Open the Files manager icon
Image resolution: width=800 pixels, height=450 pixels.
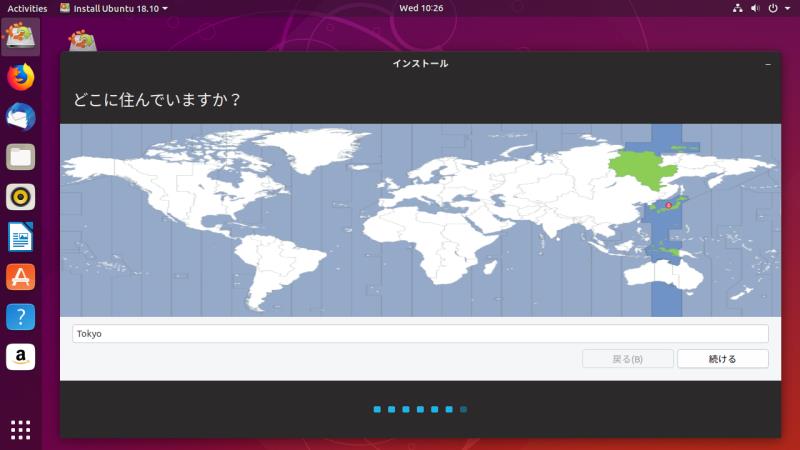coord(20,157)
